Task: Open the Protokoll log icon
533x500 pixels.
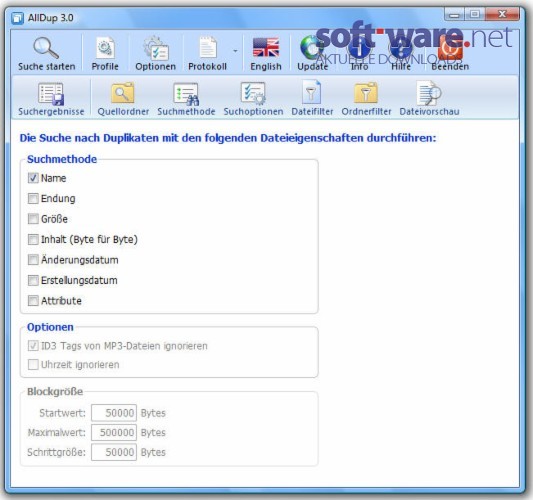Action: pyautogui.click(x=207, y=48)
